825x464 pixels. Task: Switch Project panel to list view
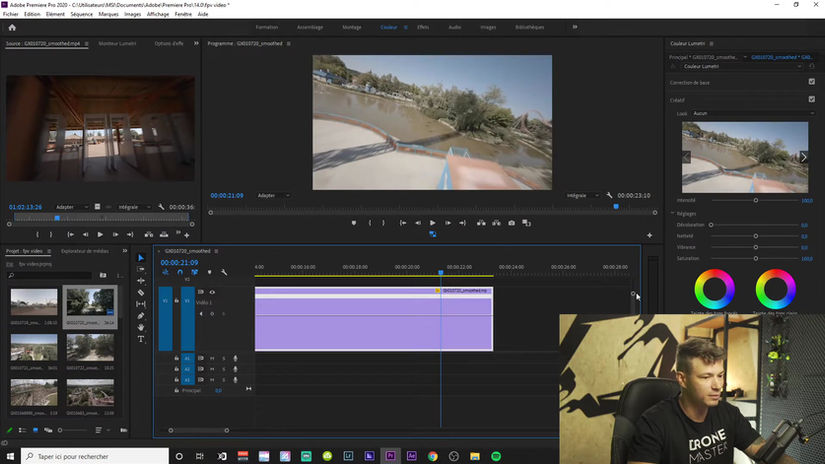click(x=23, y=430)
